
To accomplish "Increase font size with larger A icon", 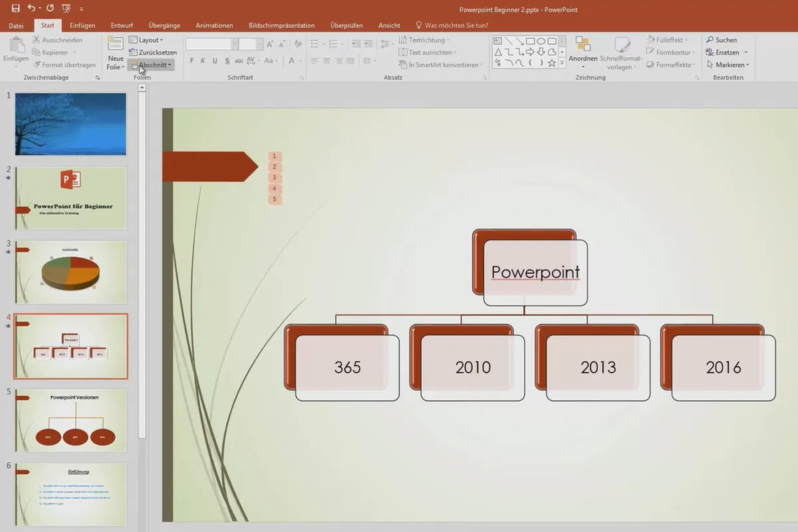I will coord(271,44).
